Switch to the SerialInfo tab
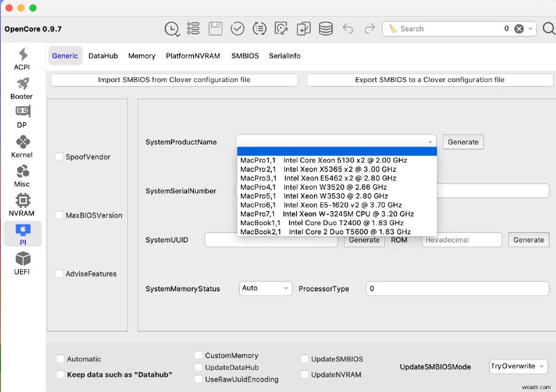 click(x=284, y=56)
